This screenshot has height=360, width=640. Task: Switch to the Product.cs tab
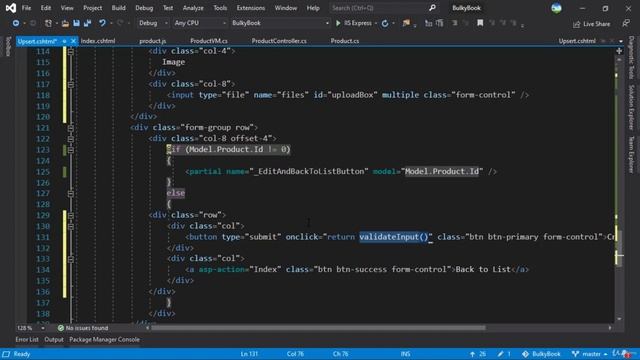pyautogui.click(x=345, y=41)
